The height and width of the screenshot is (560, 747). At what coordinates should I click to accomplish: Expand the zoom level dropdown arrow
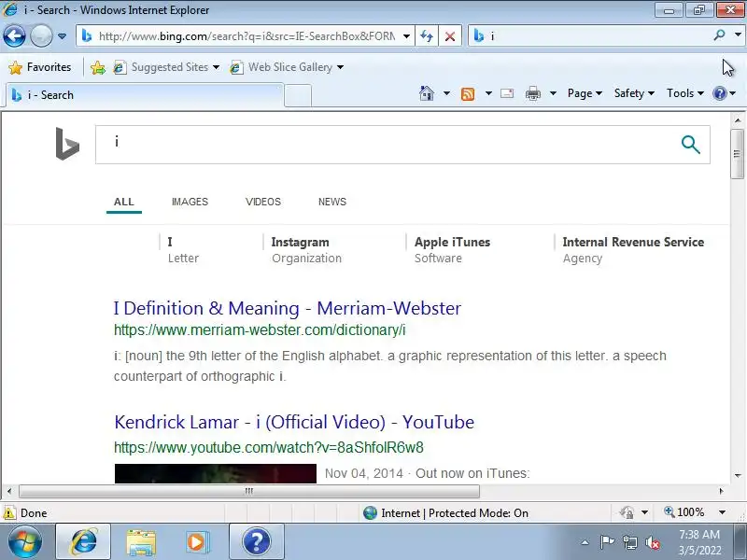coord(722,512)
